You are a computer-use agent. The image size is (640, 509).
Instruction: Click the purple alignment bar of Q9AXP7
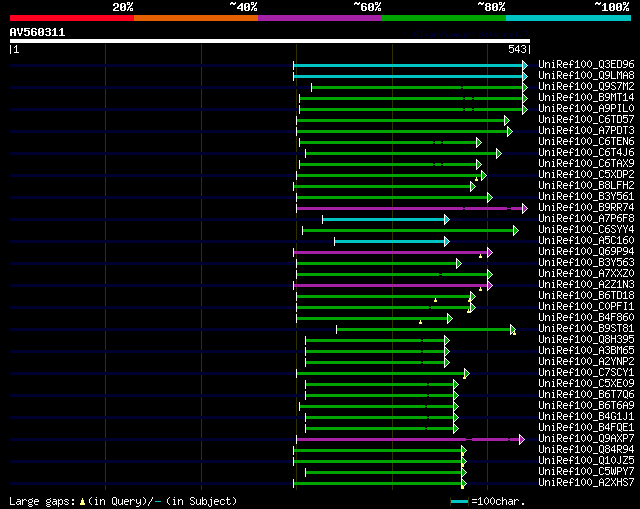(411, 440)
